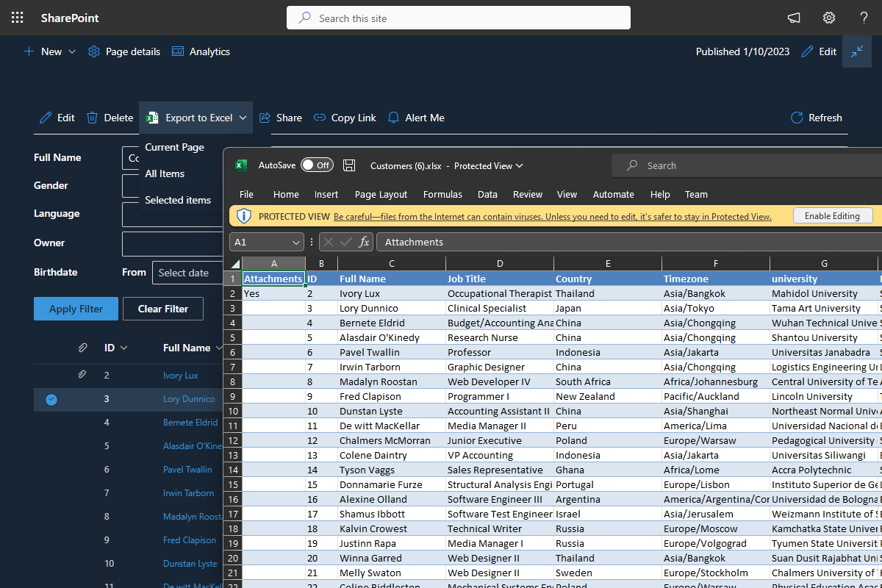Click the Insert Function fx icon

click(364, 242)
